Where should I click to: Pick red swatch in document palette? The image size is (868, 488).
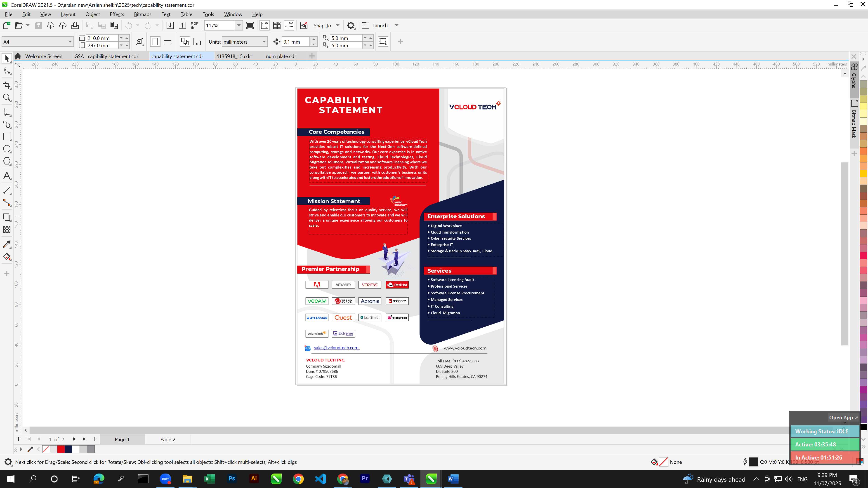[61, 449]
